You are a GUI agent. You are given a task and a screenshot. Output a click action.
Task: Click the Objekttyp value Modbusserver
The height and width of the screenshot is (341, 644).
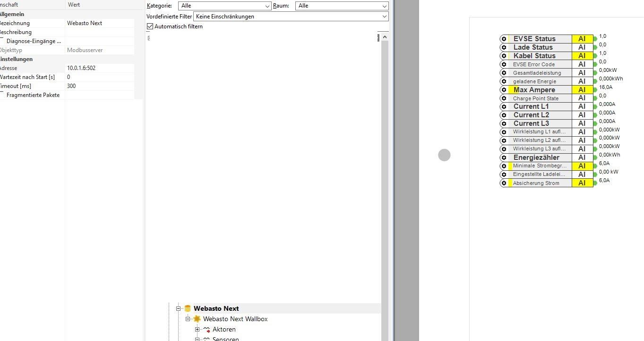coord(100,50)
